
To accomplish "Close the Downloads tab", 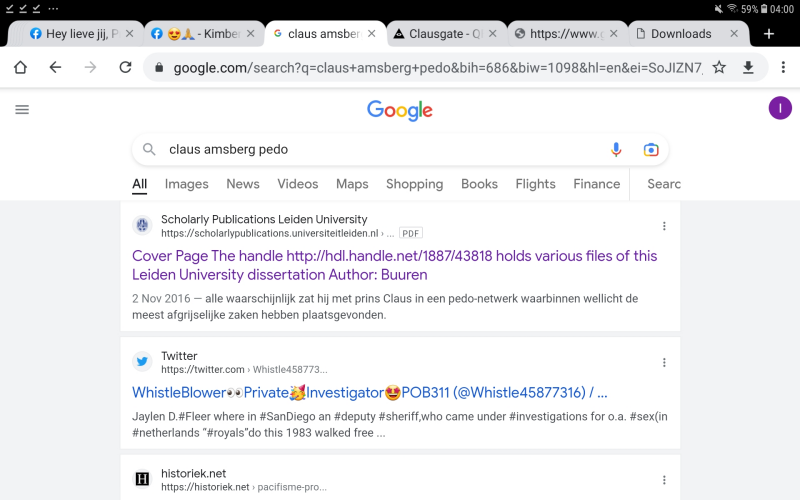I will [x=734, y=34].
